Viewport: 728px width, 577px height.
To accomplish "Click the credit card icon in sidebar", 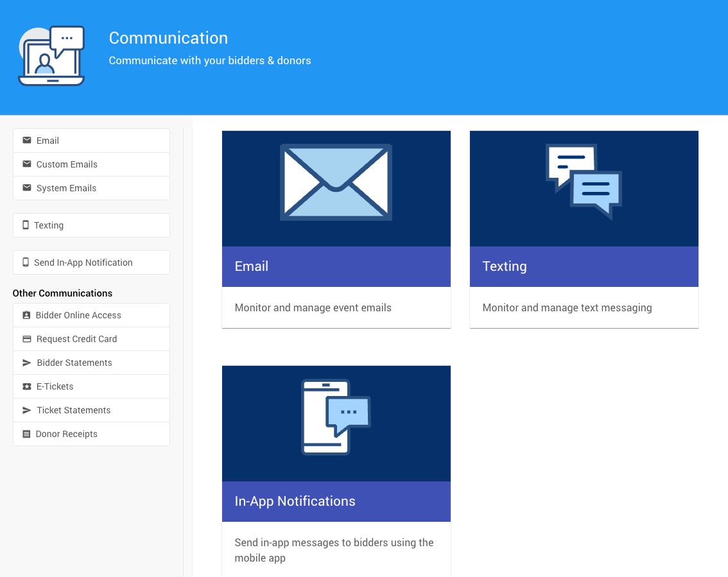I will [x=27, y=339].
